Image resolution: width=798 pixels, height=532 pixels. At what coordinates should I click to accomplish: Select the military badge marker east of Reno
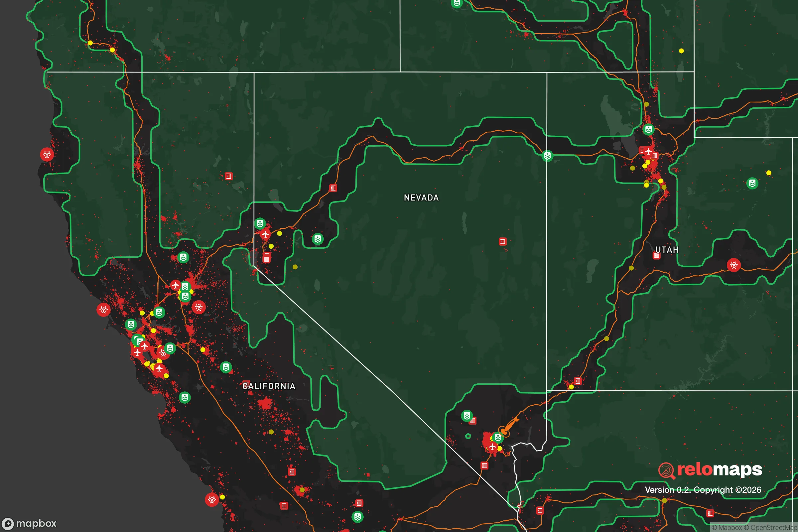[x=318, y=239]
